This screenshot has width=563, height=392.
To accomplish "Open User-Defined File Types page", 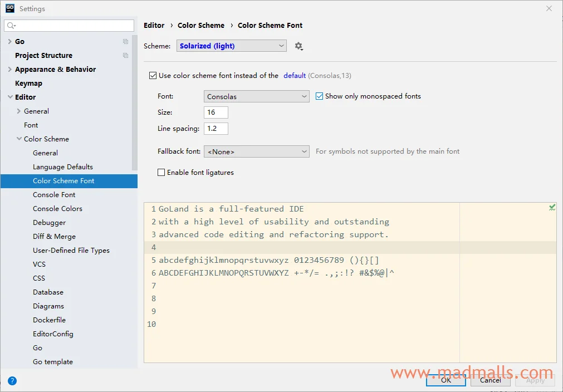I will pyautogui.click(x=71, y=251).
